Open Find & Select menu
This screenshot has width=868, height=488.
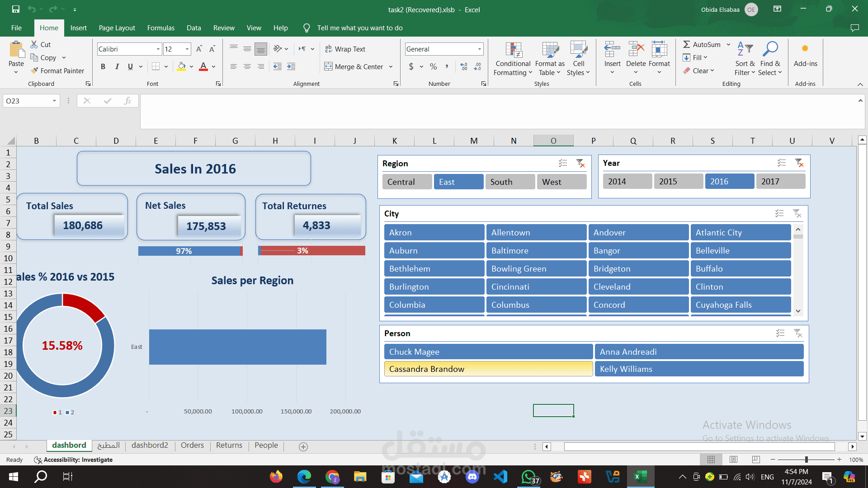(x=770, y=59)
